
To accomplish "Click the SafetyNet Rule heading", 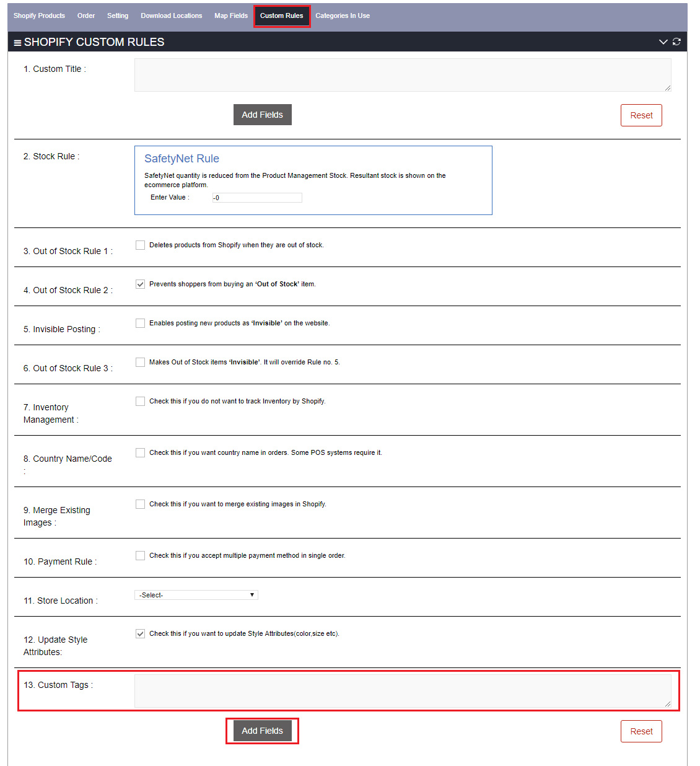I will click(182, 159).
